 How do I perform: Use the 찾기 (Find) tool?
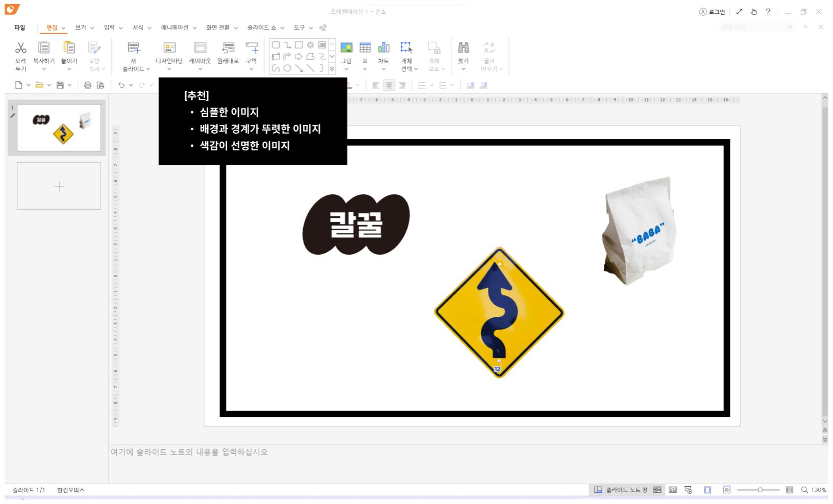[x=463, y=51]
